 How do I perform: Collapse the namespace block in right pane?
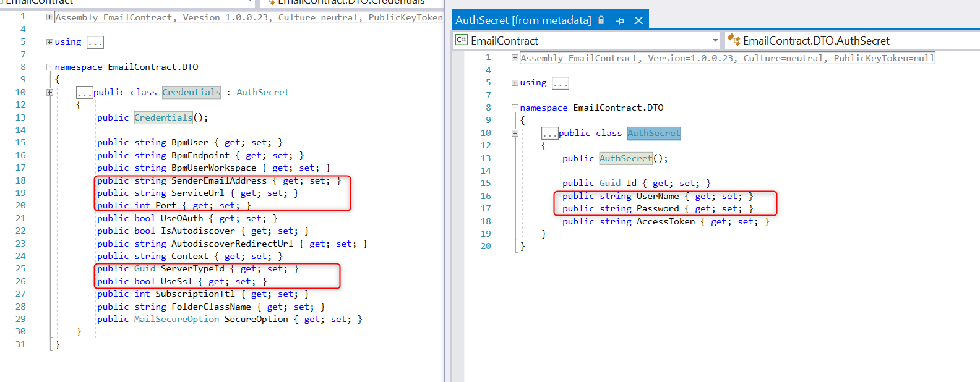pyautogui.click(x=515, y=108)
